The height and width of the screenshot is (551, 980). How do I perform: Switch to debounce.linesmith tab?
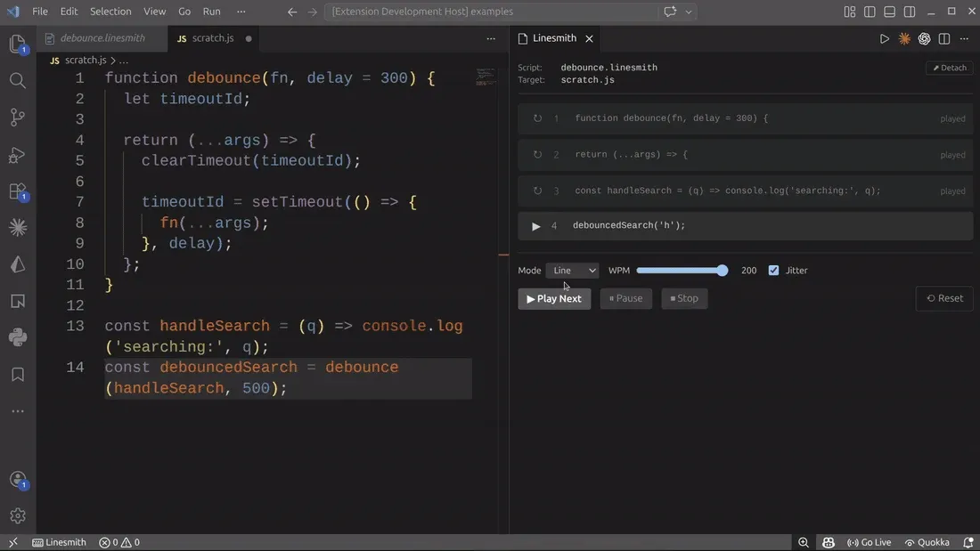tap(102, 38)
